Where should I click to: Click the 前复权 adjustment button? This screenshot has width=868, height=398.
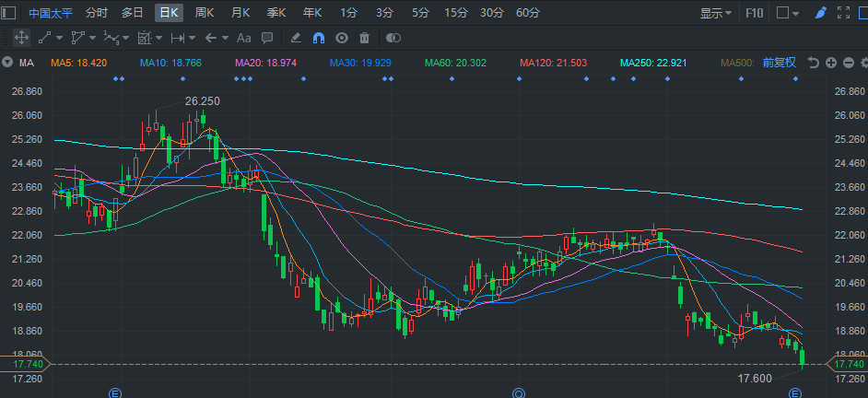pyautogui.click(x=780, y=63)
